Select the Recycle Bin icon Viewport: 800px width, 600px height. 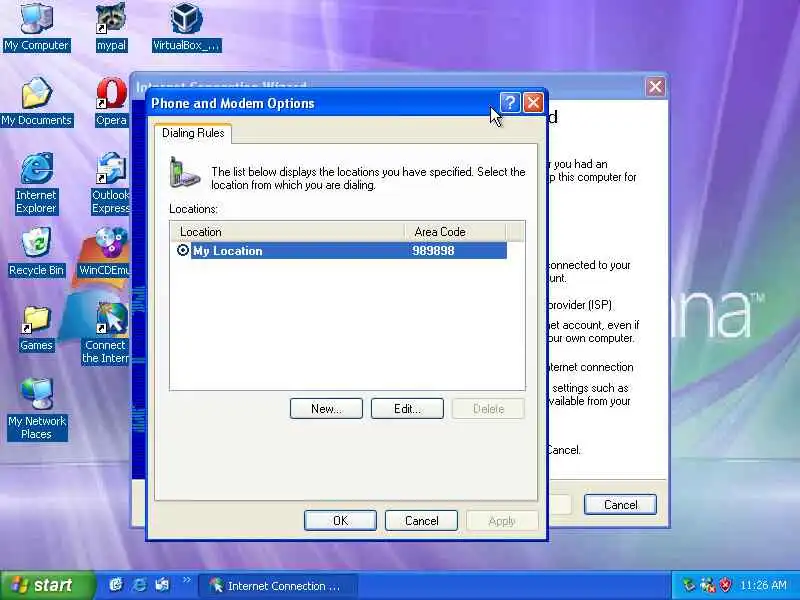36,252
